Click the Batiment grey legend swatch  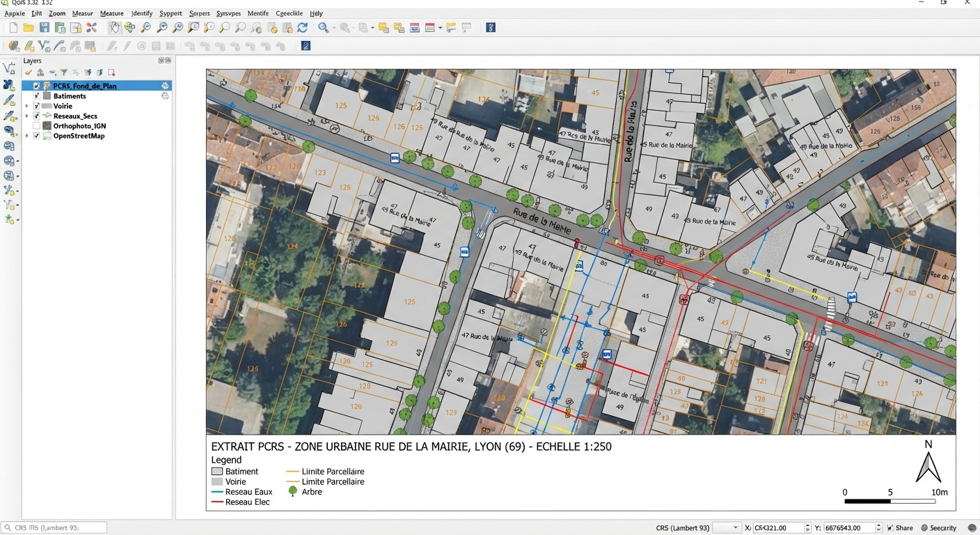pos(217,472)
